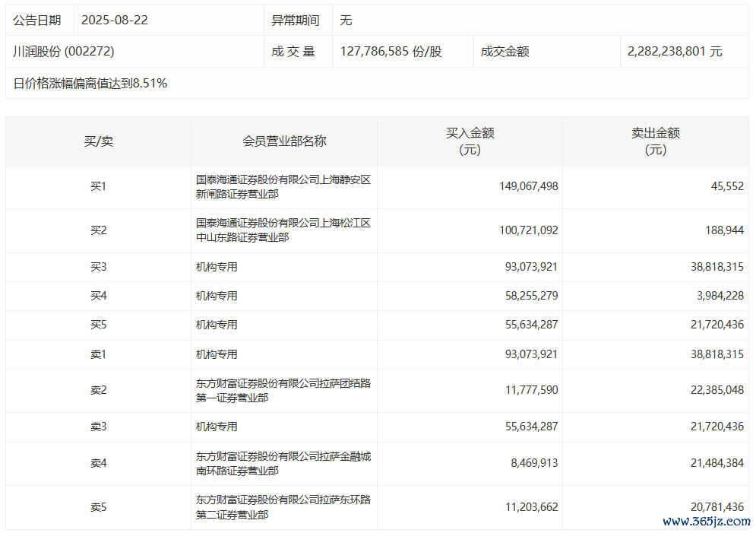756x533 pixels.
Task: Select buy amount 58,255,279
Action: tap(531, 296)
